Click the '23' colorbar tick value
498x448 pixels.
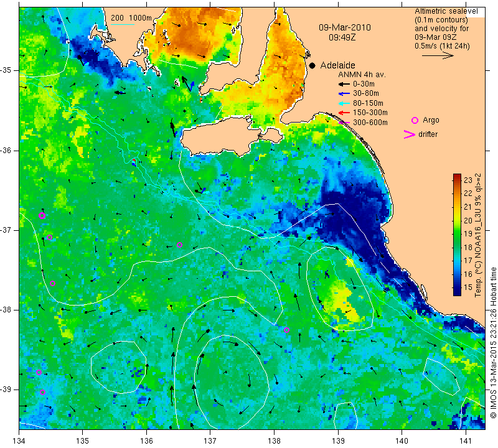pos(468,180)
